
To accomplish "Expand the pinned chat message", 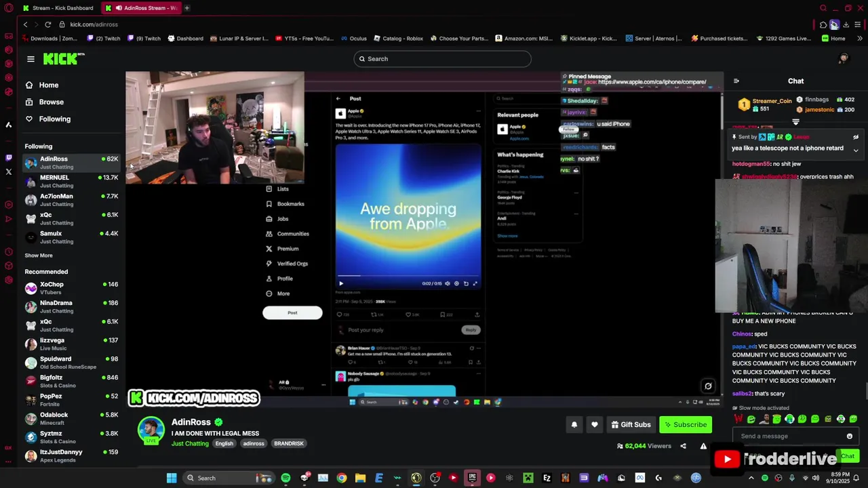I will pos(856,150).
